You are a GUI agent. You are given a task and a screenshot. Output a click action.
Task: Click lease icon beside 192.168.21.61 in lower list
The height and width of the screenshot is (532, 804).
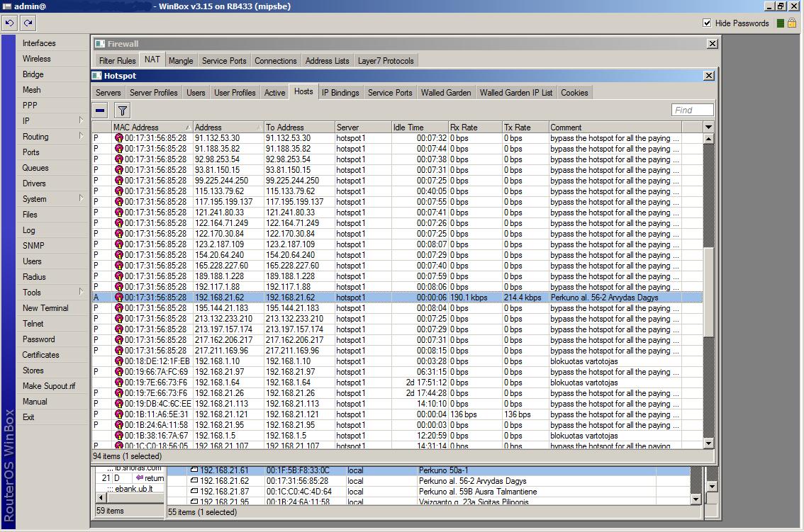(194, 470)
